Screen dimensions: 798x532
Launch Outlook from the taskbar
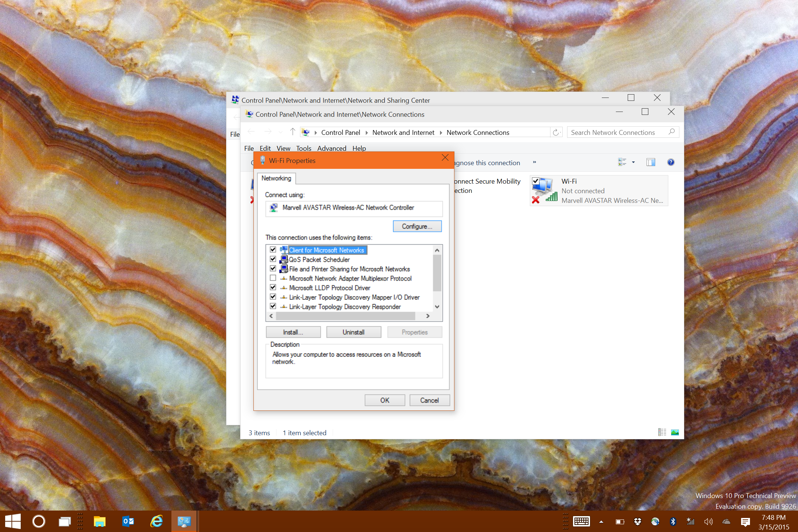128,521
